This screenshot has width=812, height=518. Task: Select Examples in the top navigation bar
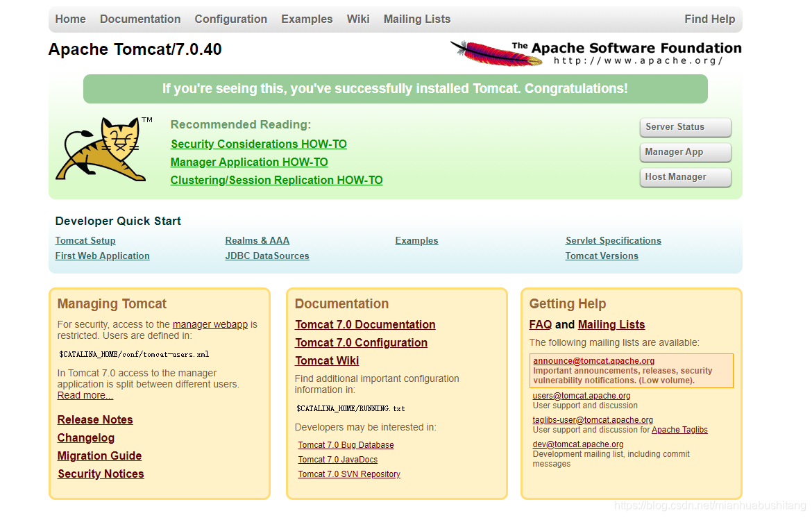click(x=307, y=19)
